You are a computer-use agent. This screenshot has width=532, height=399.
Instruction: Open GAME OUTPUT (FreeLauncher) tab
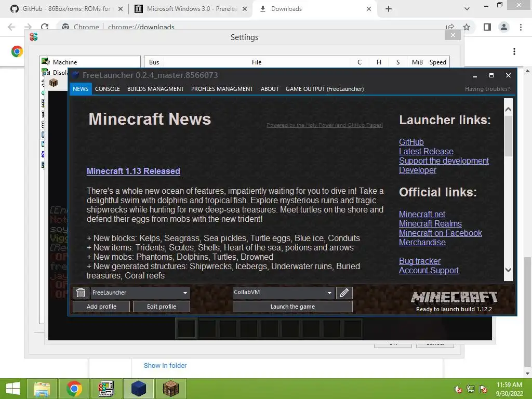(325, 89)
